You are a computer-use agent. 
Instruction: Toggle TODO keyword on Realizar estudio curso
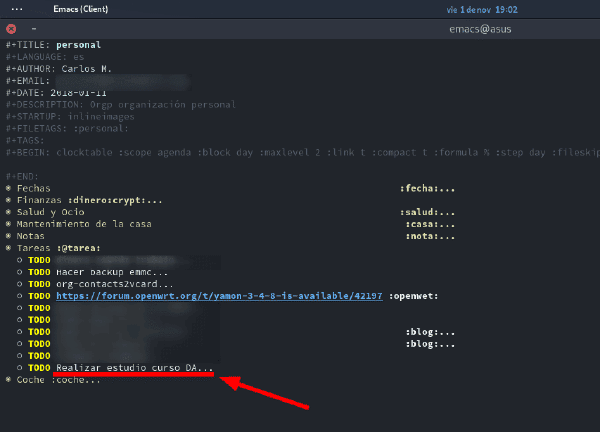(x=39, y=368)
